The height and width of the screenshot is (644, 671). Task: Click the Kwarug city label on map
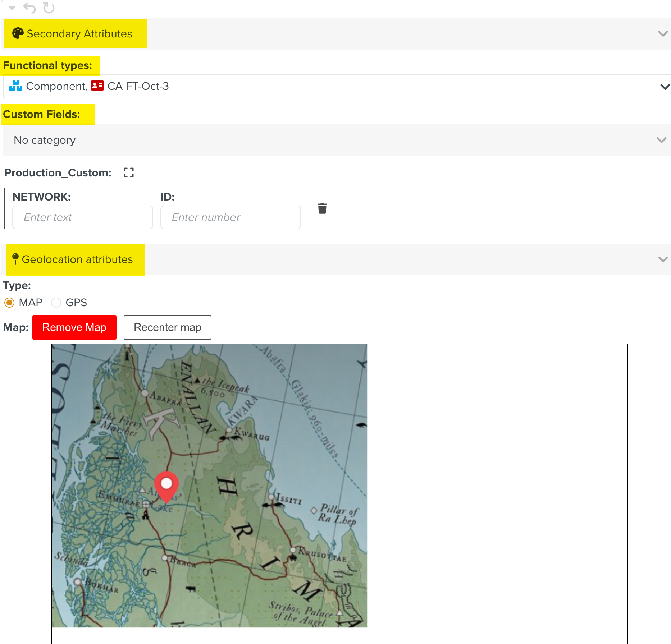pyautogui.click(x=252, y=434)
